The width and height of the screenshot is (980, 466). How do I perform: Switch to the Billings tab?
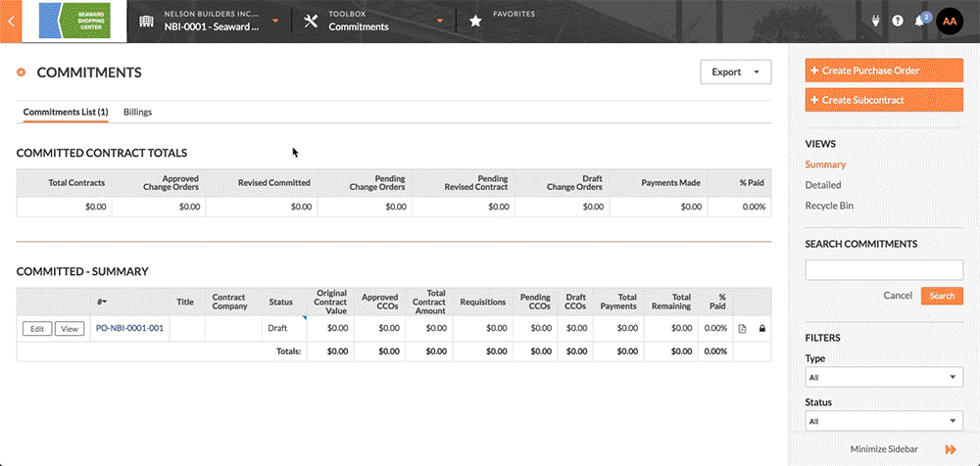(x=137, y=113)
